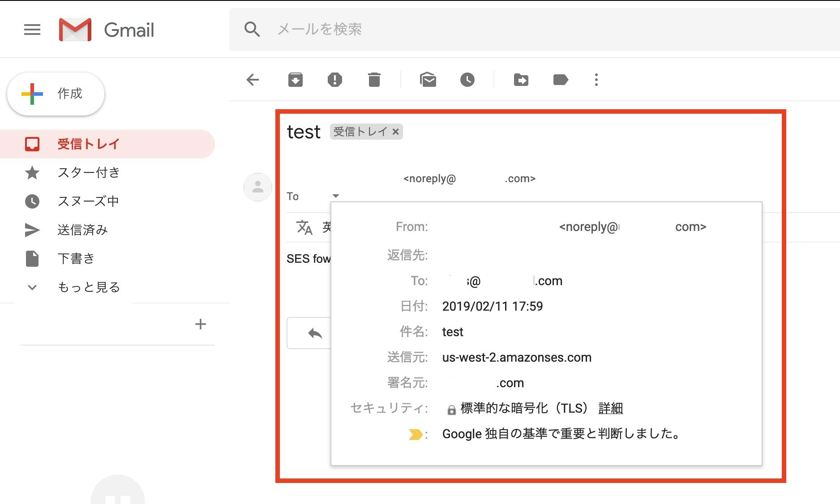
Task: Open the three-dot more options menu
Action: coord(596,80)
